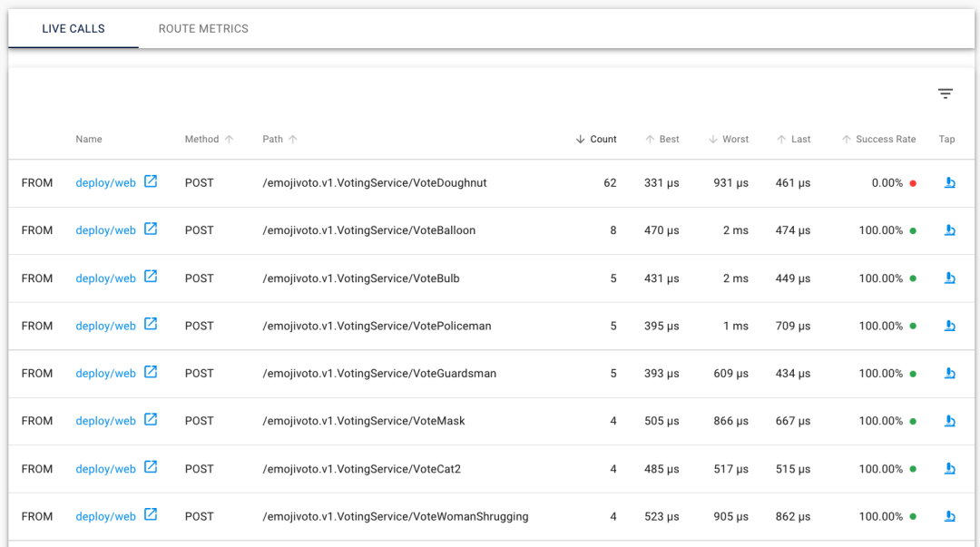Open external link icon in VotePoliceman row
The height and width of the screenshot is (547, 980).
(x=151, y=324)
